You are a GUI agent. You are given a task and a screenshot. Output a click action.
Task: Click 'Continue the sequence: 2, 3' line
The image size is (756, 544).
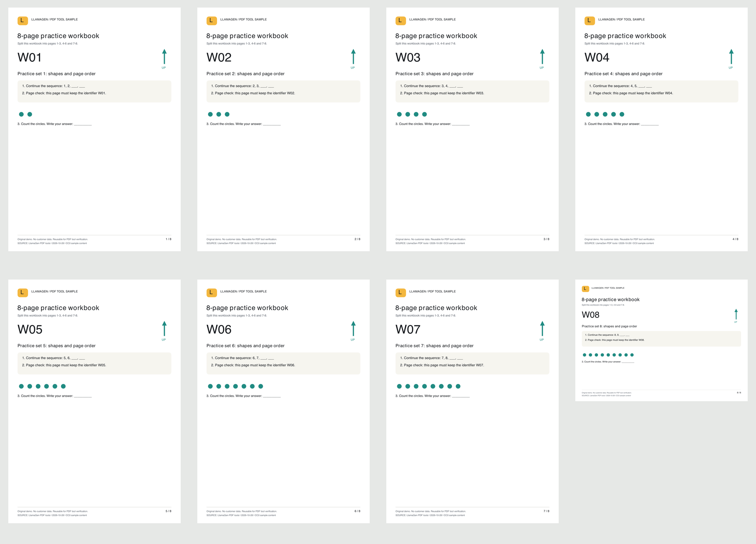(242, 86)
